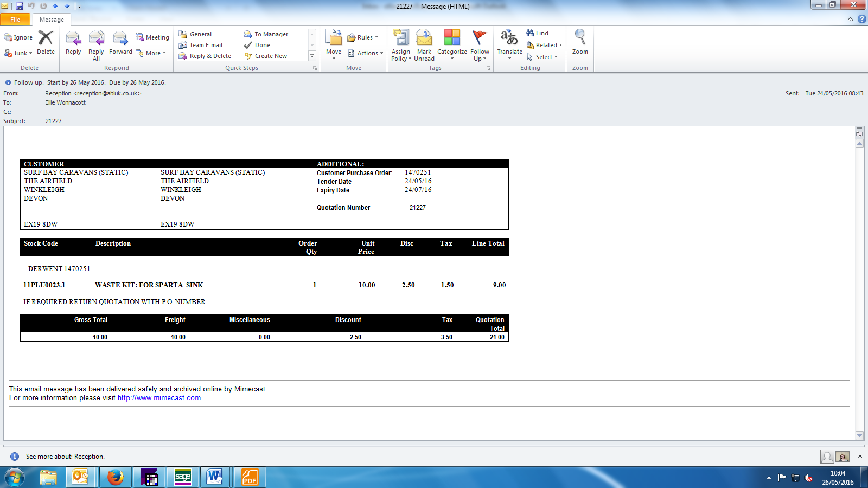The image size is (868, 488).
Task: Open the Categorize color menu
Action: coord(452,46)
